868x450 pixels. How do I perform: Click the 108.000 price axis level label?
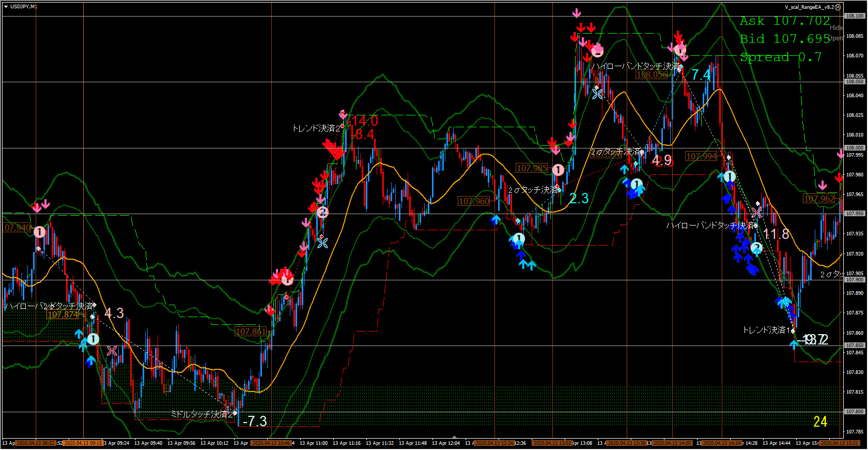[x=855, y=148]
